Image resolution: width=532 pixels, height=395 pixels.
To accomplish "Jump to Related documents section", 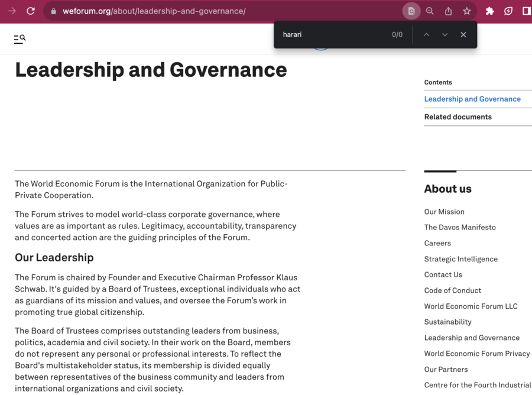I will (x=458, y=117).
